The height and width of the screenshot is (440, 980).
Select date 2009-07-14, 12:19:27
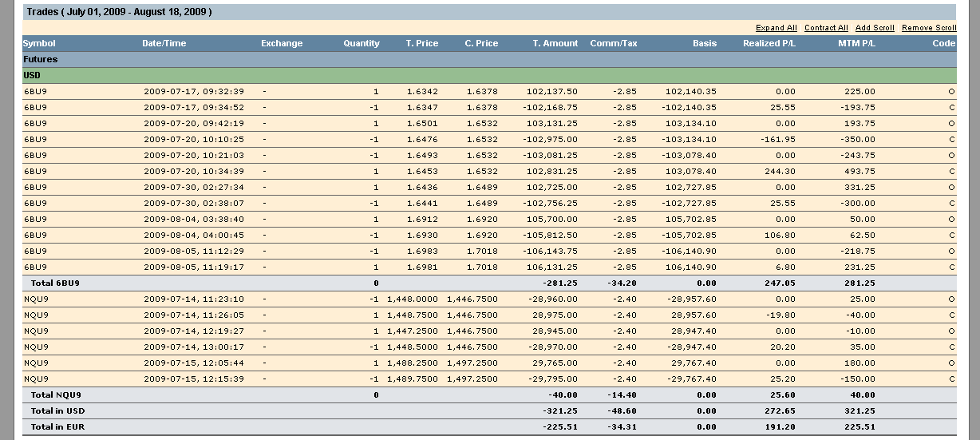point(194,331)
